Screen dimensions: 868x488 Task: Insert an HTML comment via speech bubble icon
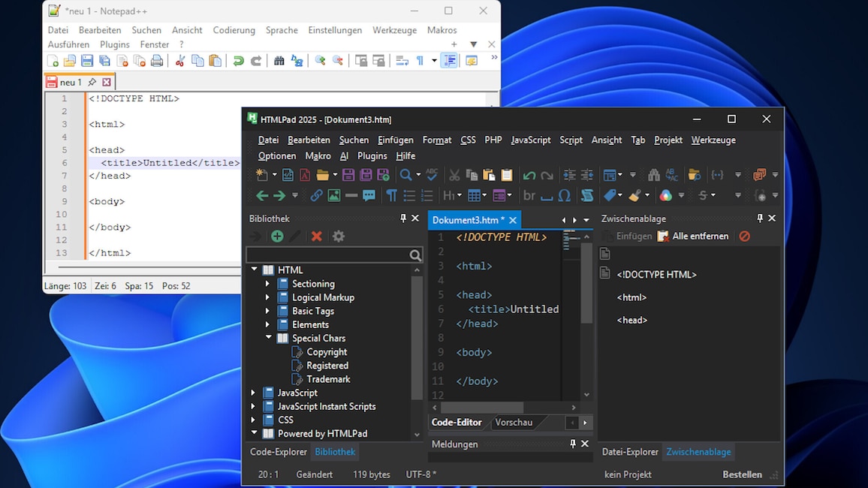(369, 195)
